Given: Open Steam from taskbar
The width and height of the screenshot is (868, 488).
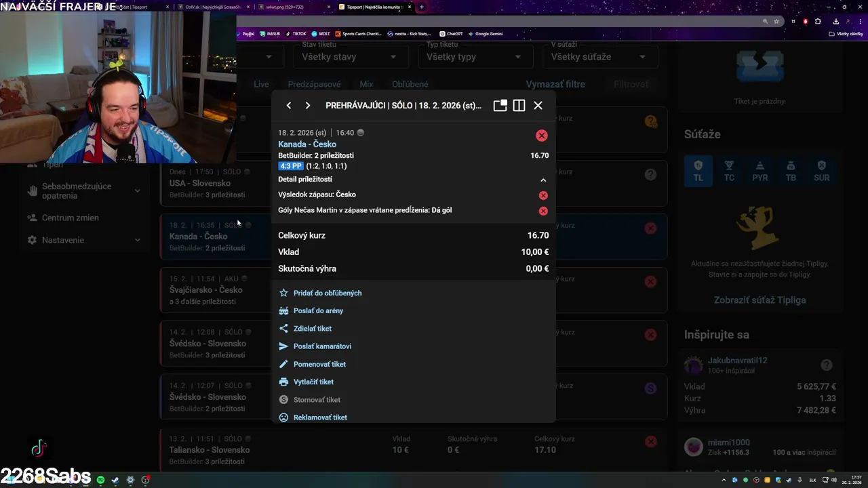Looking at the screenshot, I should tap(115, 480).
